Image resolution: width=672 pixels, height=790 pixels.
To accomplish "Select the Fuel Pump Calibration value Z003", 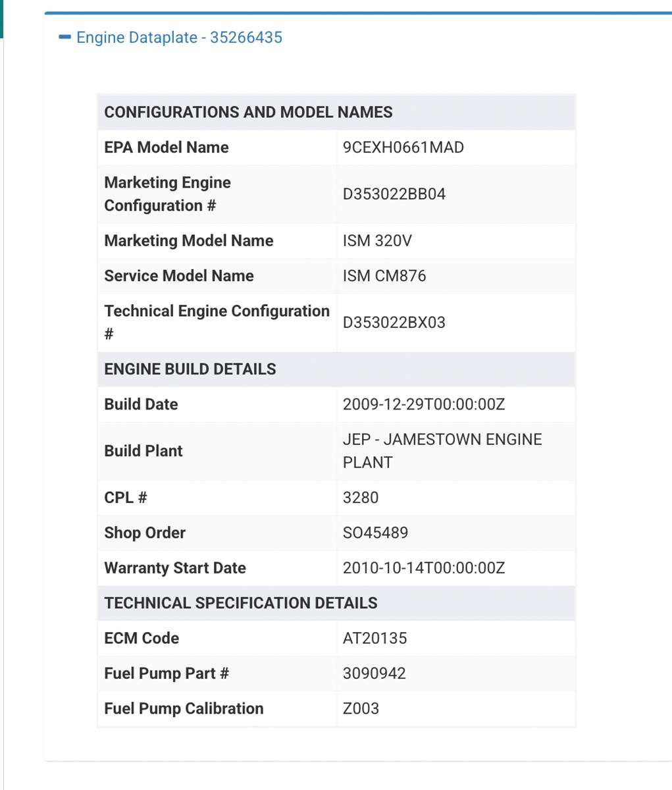I will pyautogui.click(x=361, y=708).
